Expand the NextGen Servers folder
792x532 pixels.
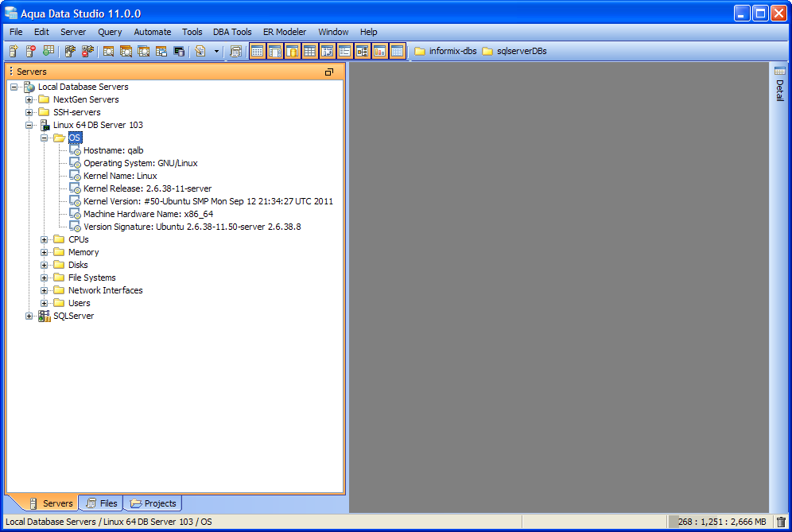click(x=29, y=99)
